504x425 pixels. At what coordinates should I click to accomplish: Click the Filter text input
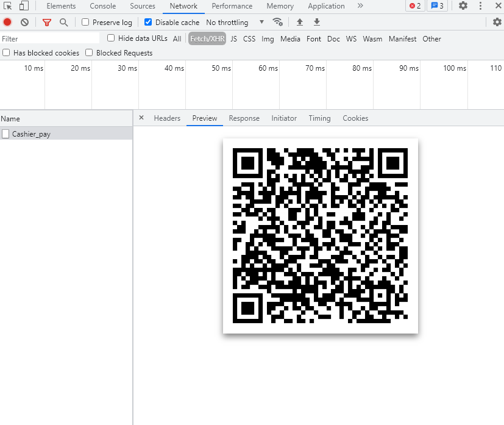(50, 38)
